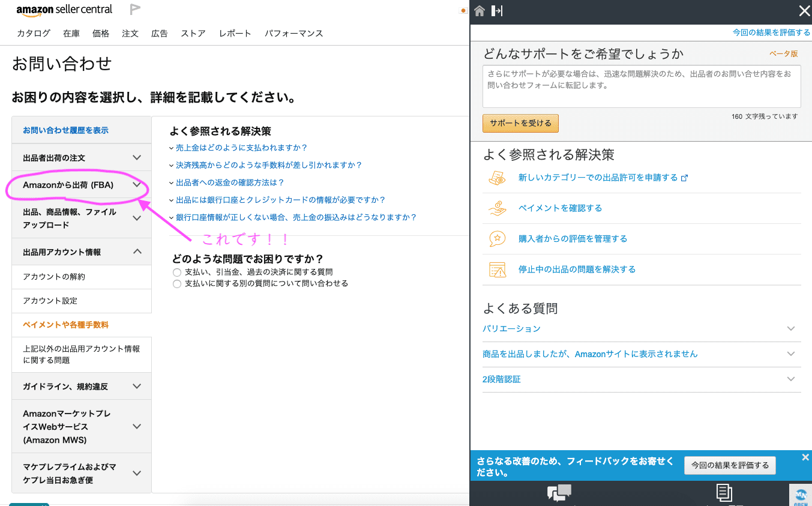Select radio 支払い、引当金、過去の決済に関する質問
The width and height of the screenshot is (812, 506).
[x=177, y=272]
